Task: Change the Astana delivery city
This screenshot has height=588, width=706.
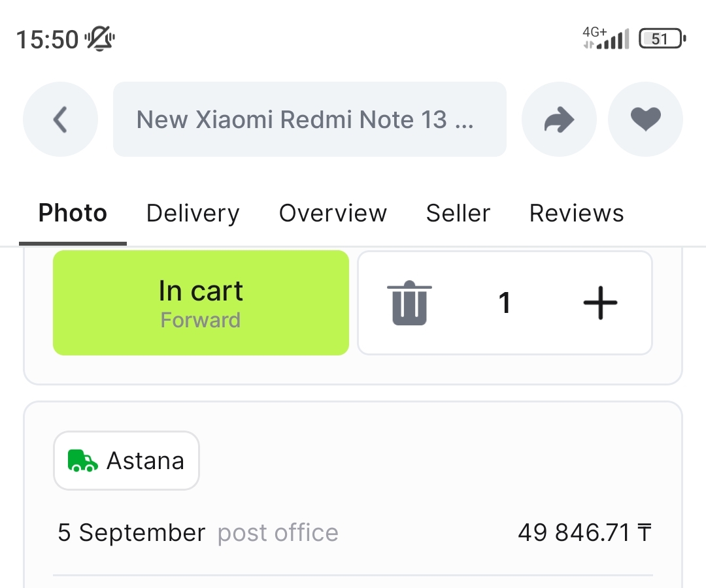Action: click(127, 461)
